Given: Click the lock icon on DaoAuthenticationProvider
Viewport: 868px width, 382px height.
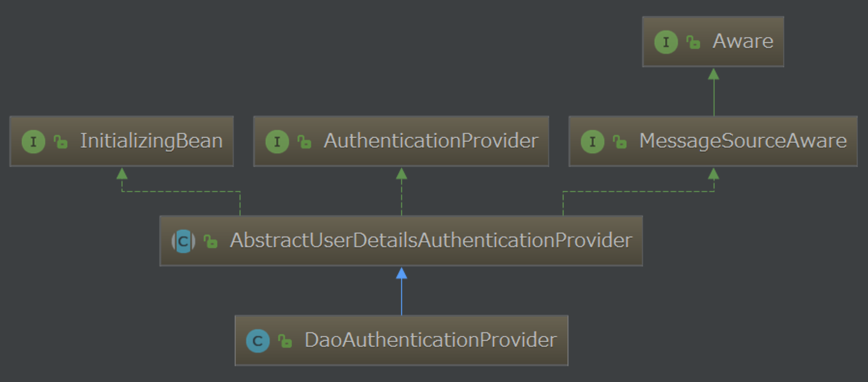Looking at the screenshot, I should click(x=285, y=341).
